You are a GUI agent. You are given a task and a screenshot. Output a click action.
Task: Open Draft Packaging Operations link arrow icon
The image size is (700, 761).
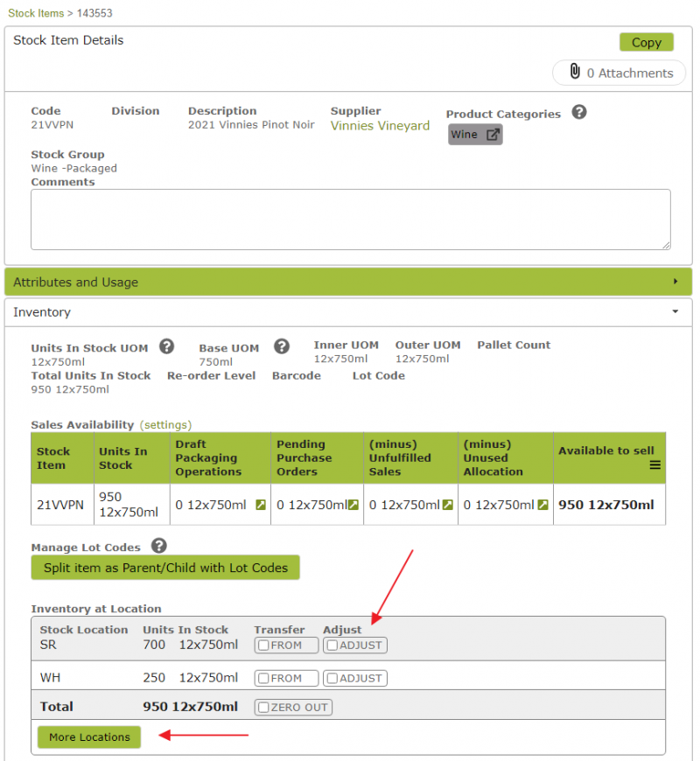(x=260, y=506)
